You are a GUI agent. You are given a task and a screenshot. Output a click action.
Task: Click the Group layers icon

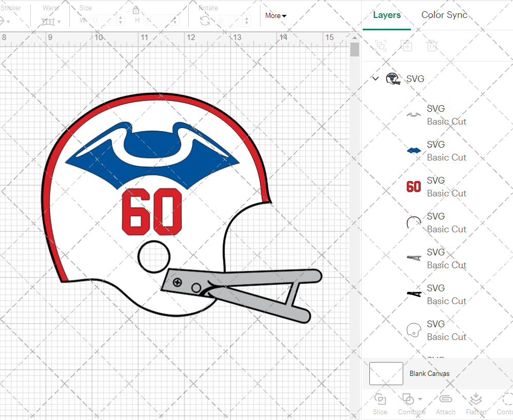click(x=381, y=46)
